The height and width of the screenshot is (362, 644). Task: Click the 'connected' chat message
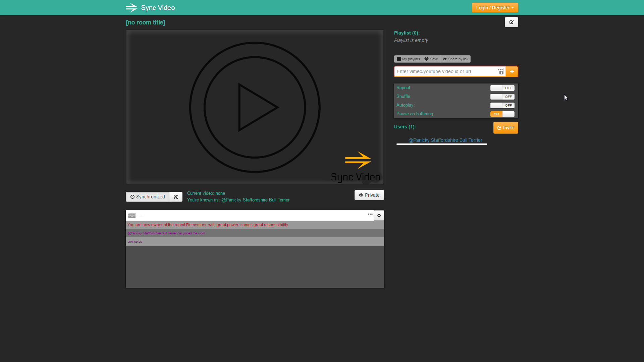[x=135, y=242]
